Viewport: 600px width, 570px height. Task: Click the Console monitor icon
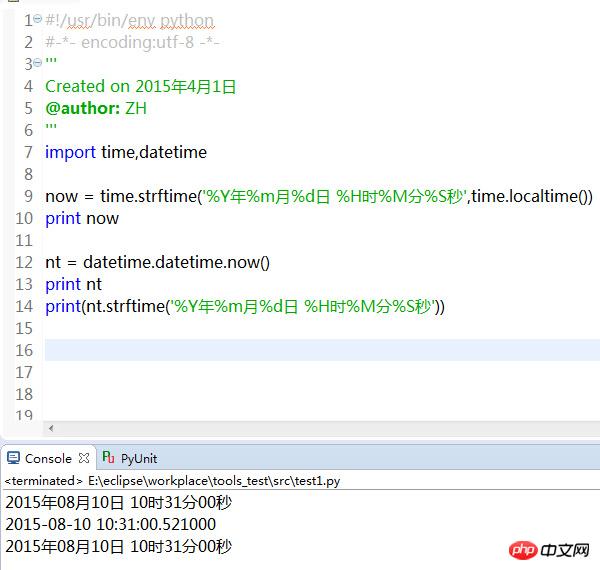(x=13, y=458)
